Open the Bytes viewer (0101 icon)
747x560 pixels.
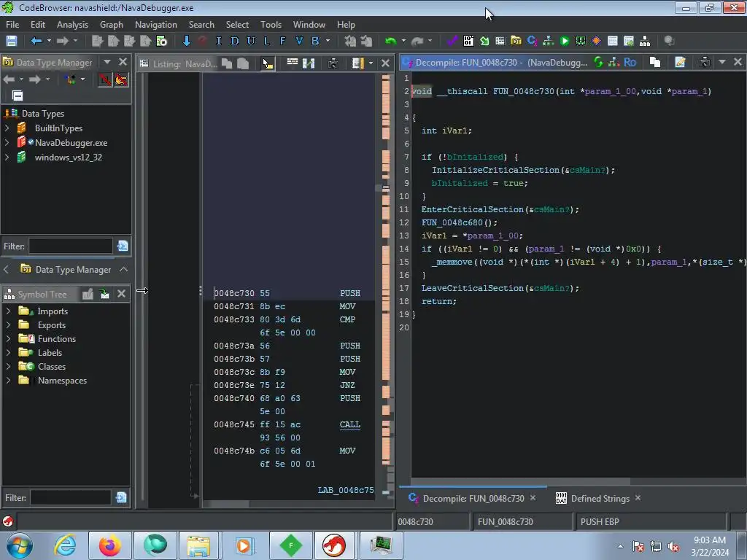[x=468, y=41]
